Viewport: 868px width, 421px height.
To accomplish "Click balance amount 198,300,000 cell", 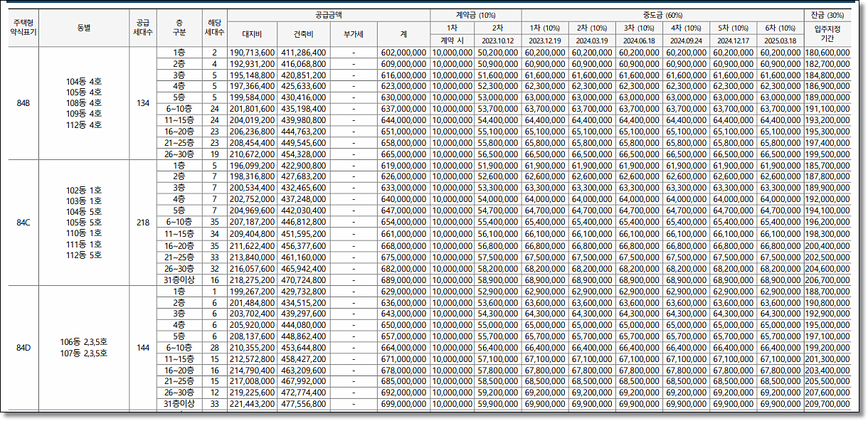I will point(827,233).
